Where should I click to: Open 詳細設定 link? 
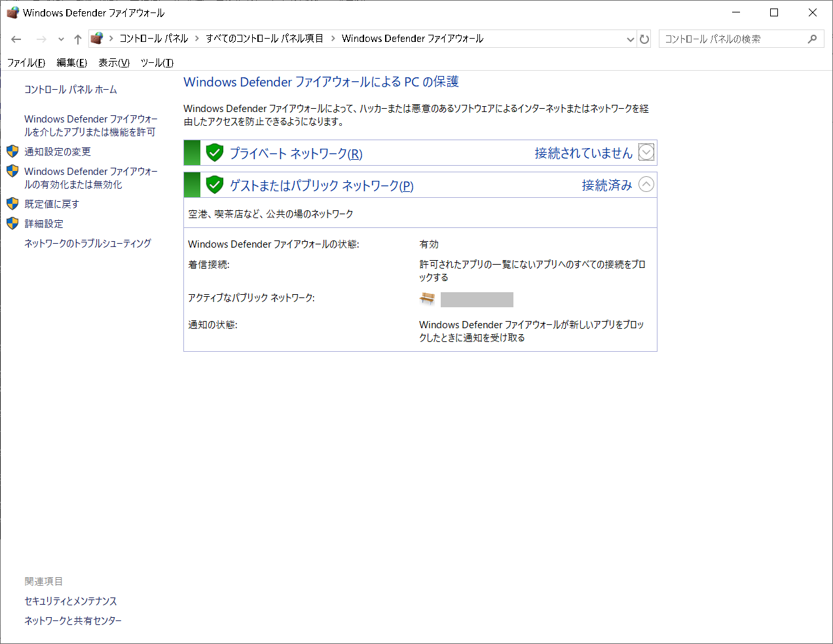pyautogui.click(x=44, y=223)
